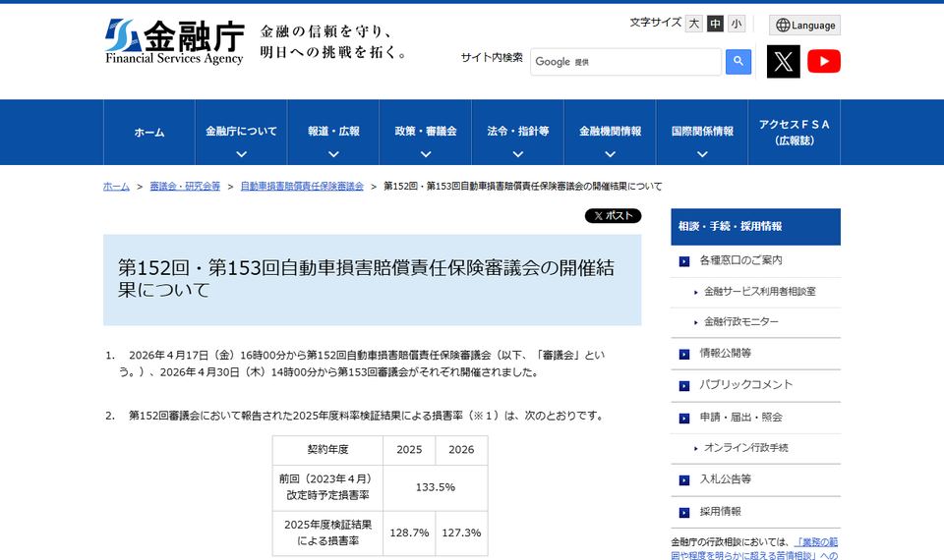Viewport: 944px width, 560px height.
Task: Click 審議会・研究会等 breadcrumb link
Action: point(185,187)
